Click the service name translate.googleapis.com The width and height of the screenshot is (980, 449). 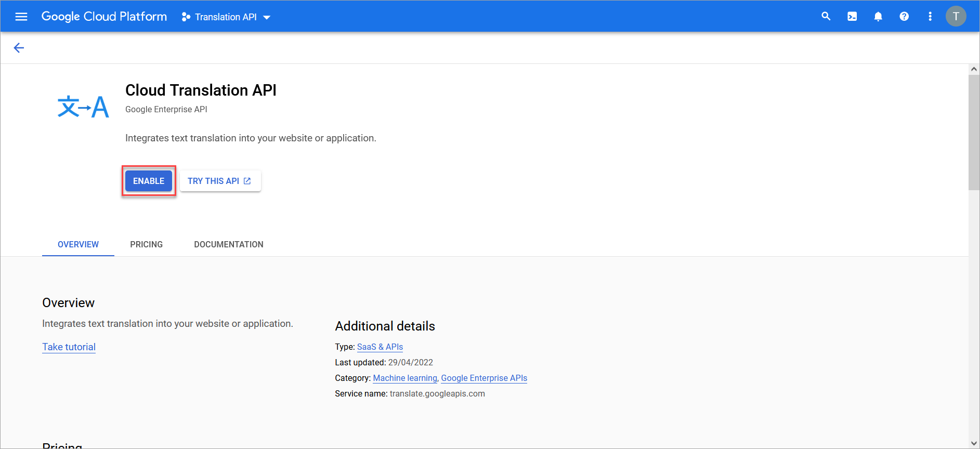click(x=437, y=393)
